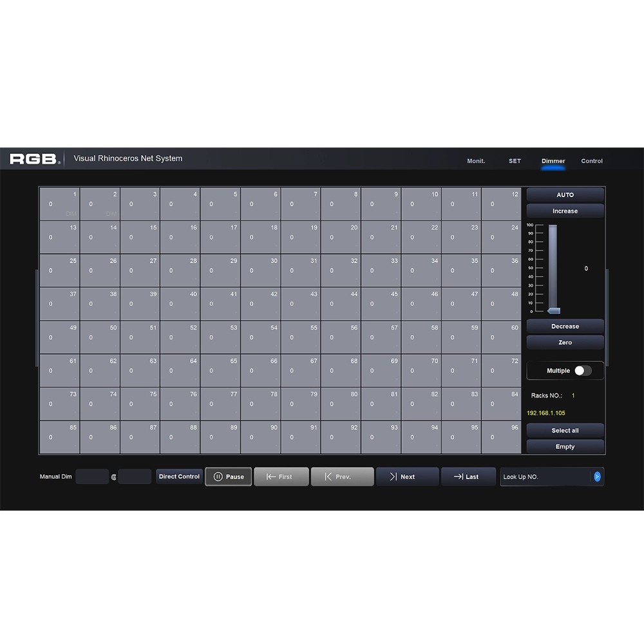Switch to the Dimmer tab
Screen dimensions: 644x644
click(x=553, y=161)
